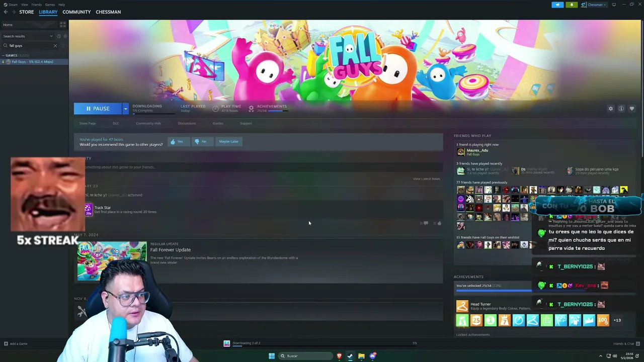Open the COMMUNITY tab

(x=76, y=12)
